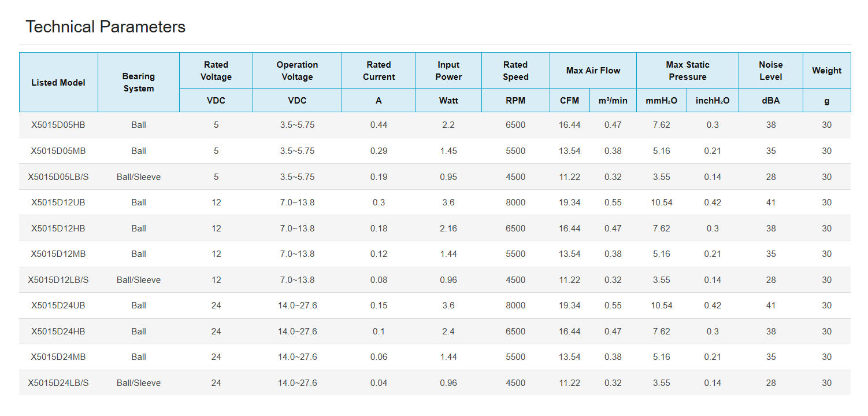The width and height of the screenshot is (868, 416).
Task: Click the Operation Voltage column header
Action: tap(297, 71)
